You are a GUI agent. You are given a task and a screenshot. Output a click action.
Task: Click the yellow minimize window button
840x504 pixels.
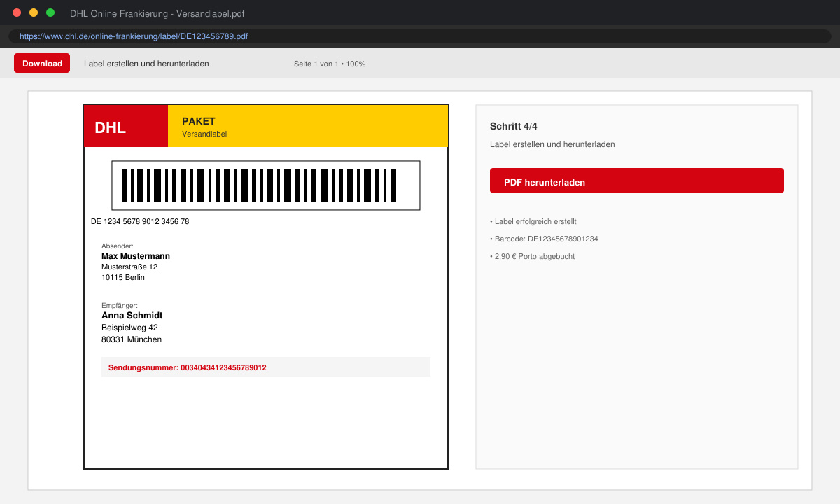pyautogui.click(x=34, y=13)
